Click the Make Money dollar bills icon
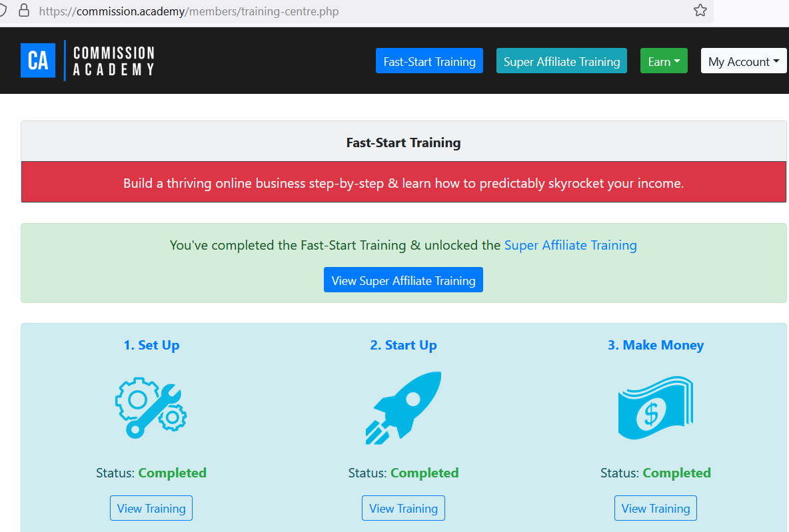The image size is (789, 532). click(x=656, y=407)
